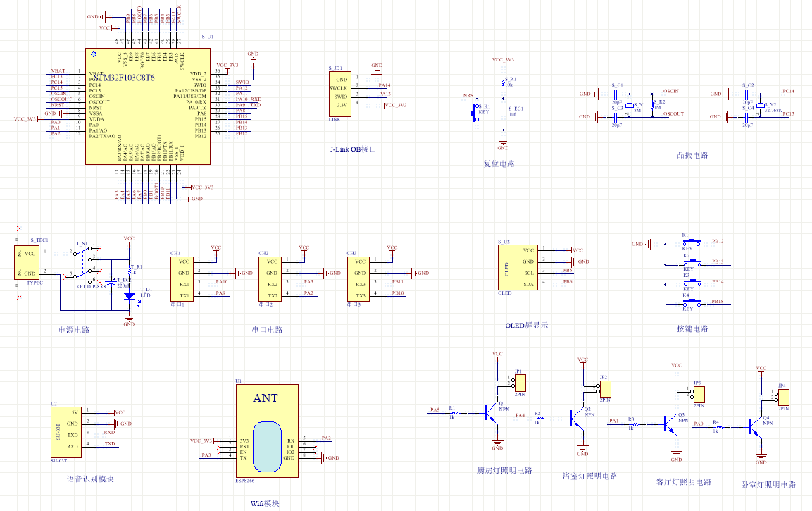Select the Q1 NPN transistor
Screen dimensions: 812x511
pos(491,413)
